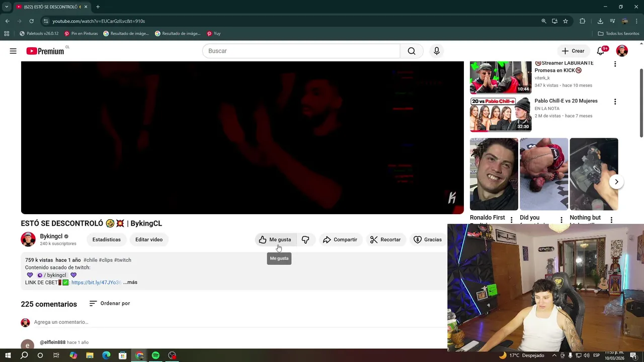Open options for Streamer LABURANTE video
This screenshot has width=644, height=362.
[615, 64]
